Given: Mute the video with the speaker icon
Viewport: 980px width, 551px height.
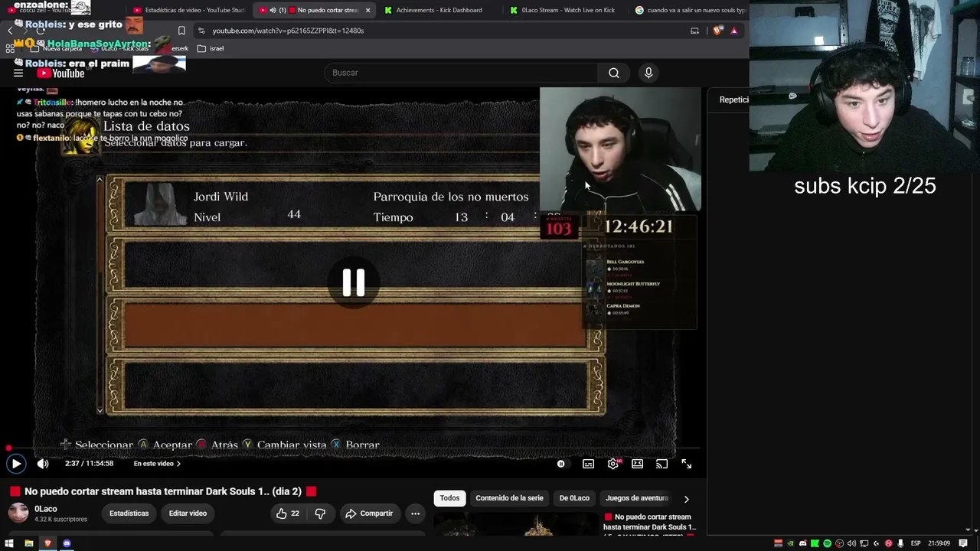Looking at the screenshot, I should (x=43, y=464).
